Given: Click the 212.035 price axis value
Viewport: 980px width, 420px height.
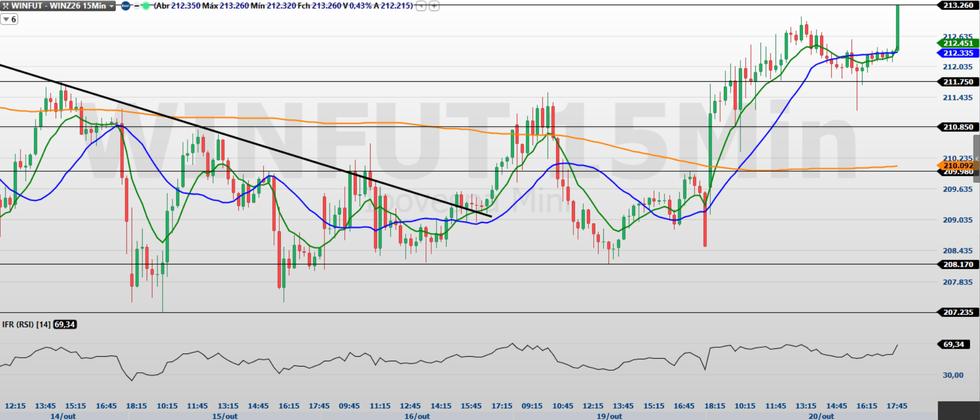Looking at the screenshot, I should [957, 67].
